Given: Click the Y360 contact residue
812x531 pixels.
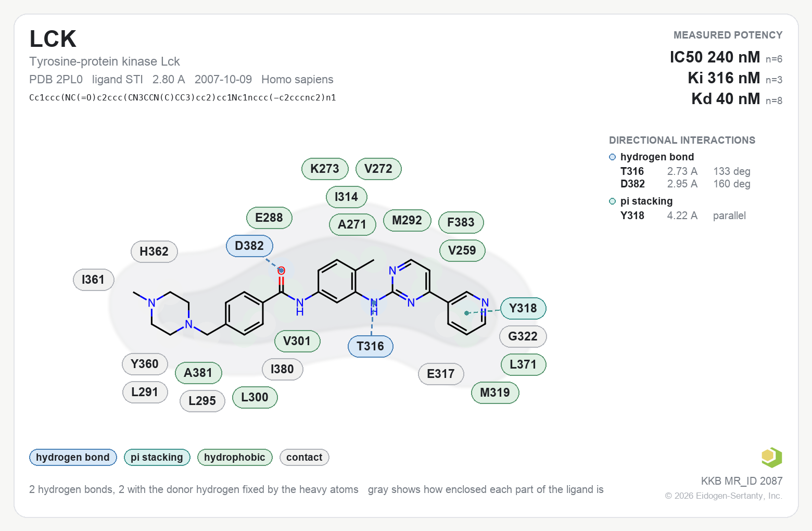Looking at the screenshot, I should (x=145, y=364).
